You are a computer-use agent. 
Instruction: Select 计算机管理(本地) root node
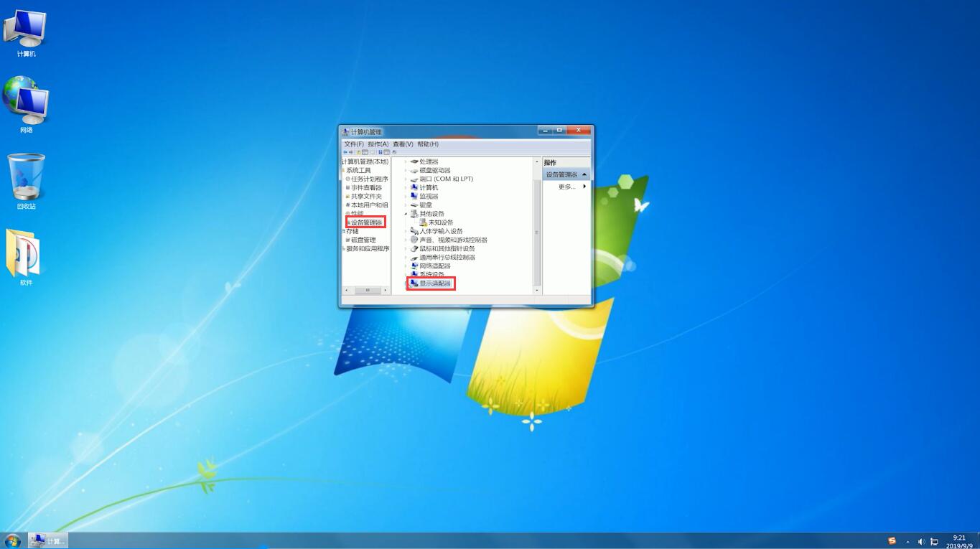tap(365, 161)
